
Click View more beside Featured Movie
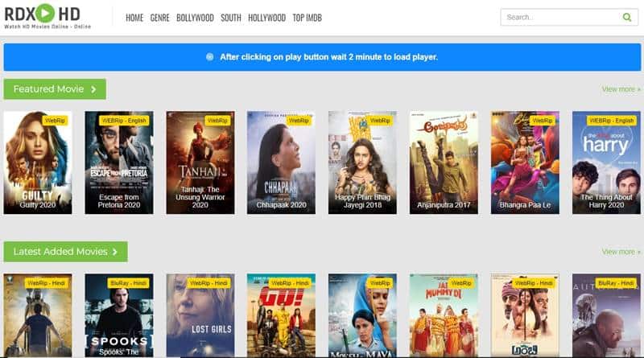[621, 89]
